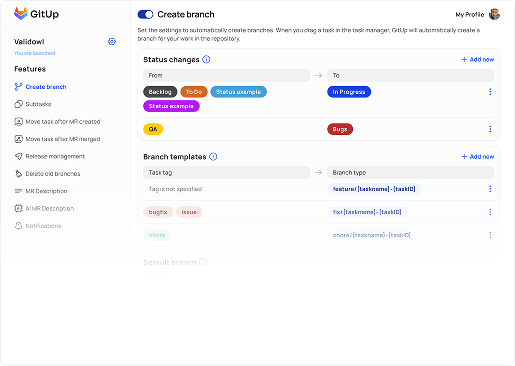The width and height of the screenshot is (515, 366).
Task: Click the Release management rocket icon
Action: click(18, 156)
